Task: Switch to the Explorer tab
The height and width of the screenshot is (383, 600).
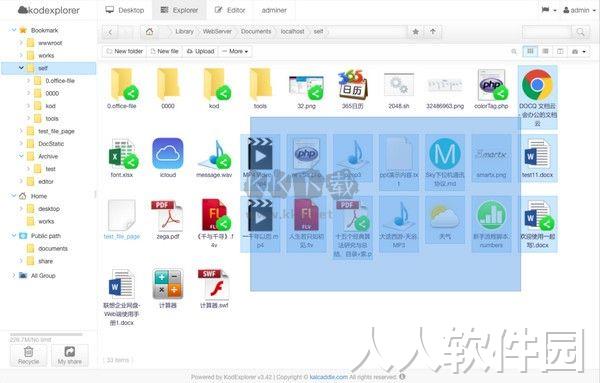Action: (x=179, y=10)
